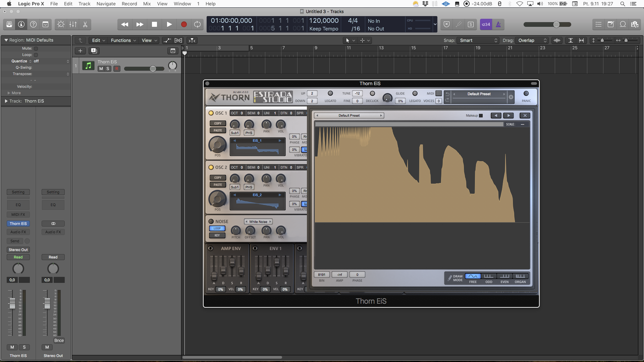The width and height of the screenshot is (644, 362).
Task: Open the Navigate menu
Action: tap(106, 4)
